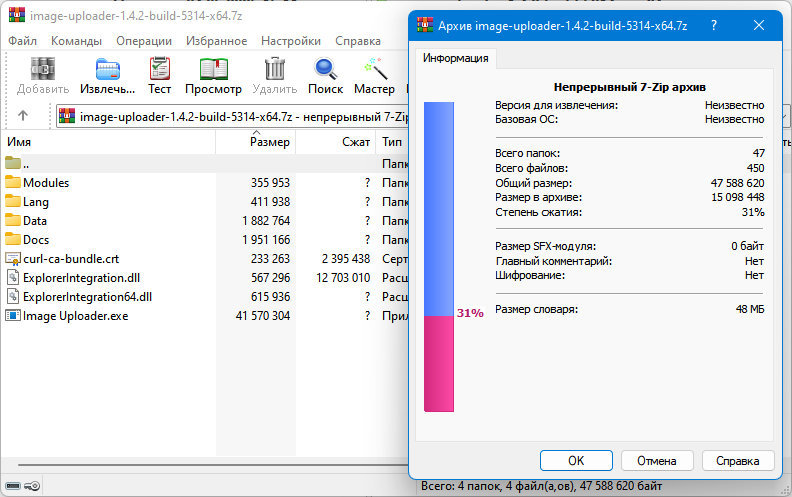Switch to the Информация tab
The image size is (792, 497).
pos(456,58)
